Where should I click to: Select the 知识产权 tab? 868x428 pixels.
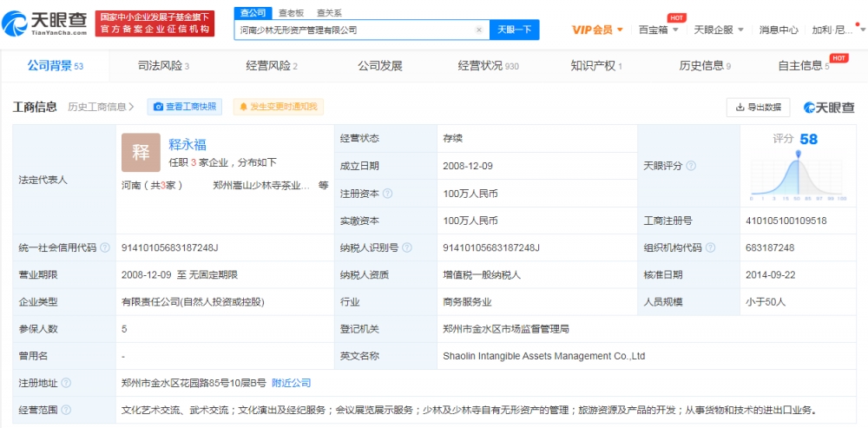tap(596, 66)
